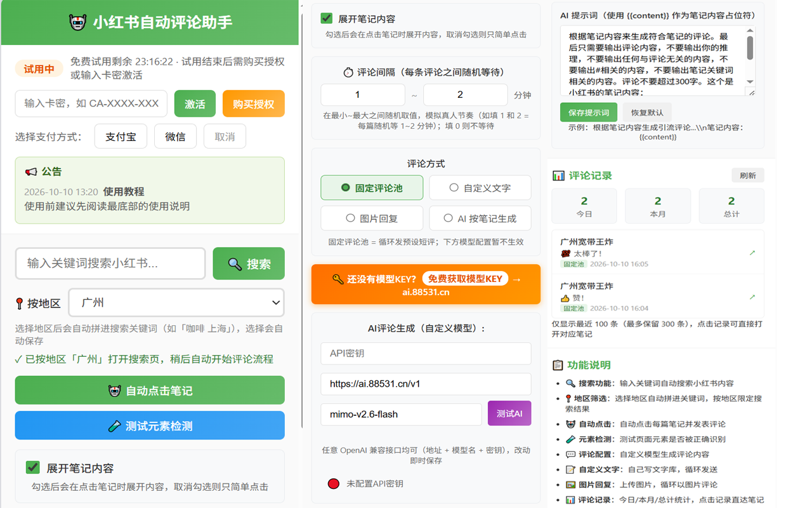Choose 微信 payment method
Viewport: 812px width, 508px height.
coord(175,137)
